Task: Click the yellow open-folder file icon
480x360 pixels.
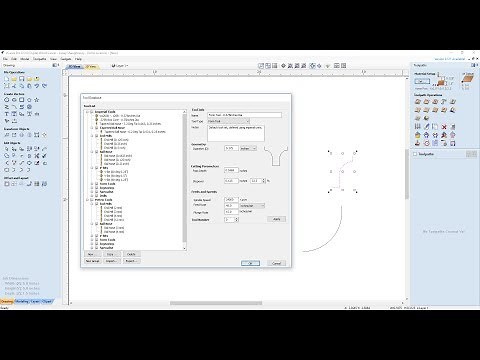Action: (x=14, y=79)
